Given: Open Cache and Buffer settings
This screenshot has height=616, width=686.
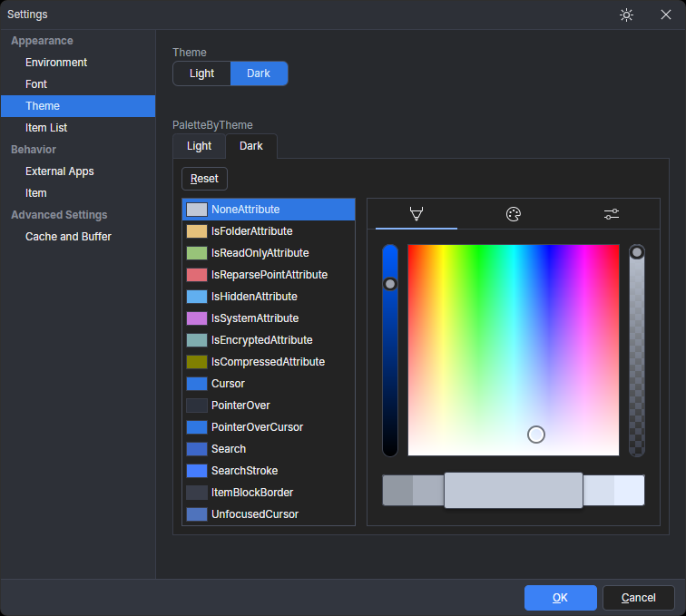Looking at the screenshot, I should (68, 237).
